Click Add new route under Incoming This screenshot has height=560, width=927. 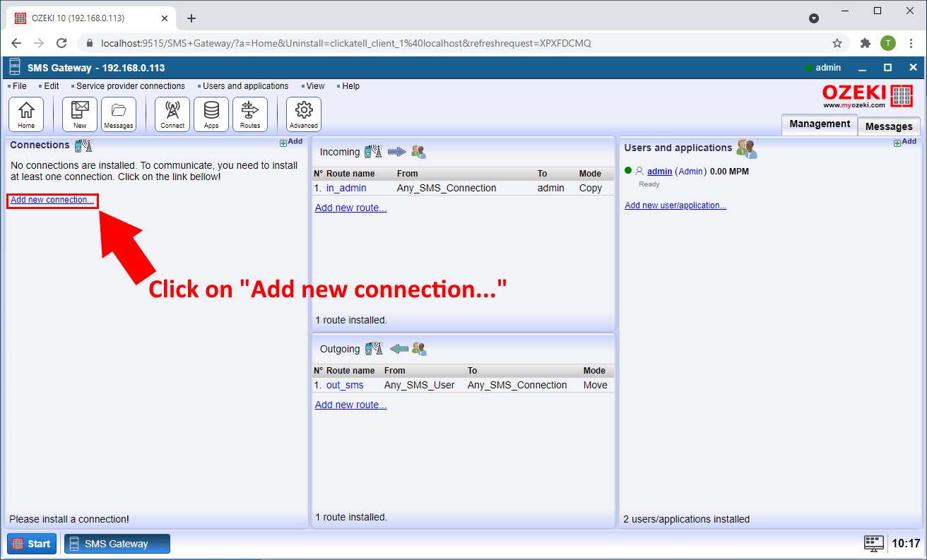[x=350, y=208]
